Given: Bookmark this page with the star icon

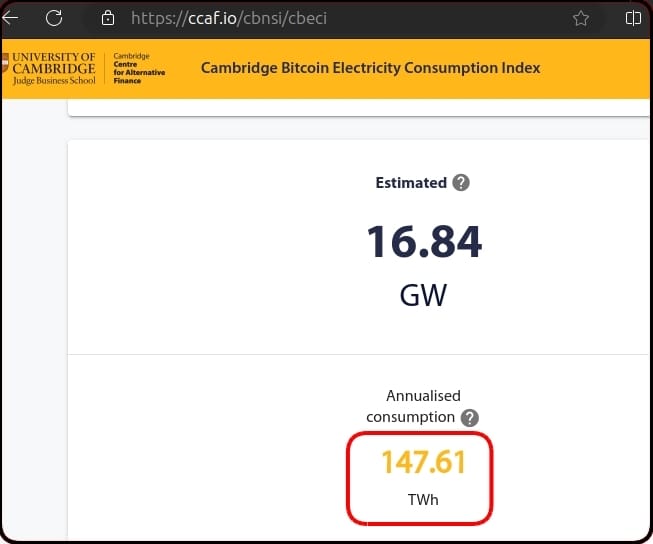Looking at the screenshot, I should [581, 18].
